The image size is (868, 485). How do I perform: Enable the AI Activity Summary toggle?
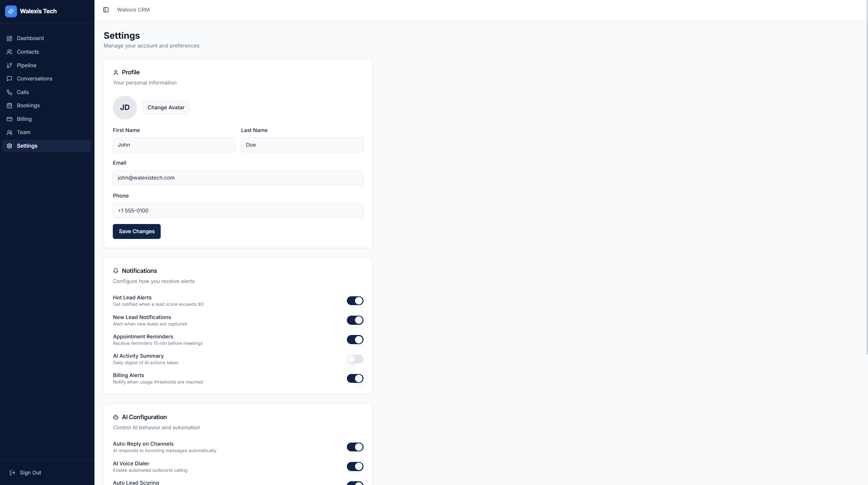point(355,359)
